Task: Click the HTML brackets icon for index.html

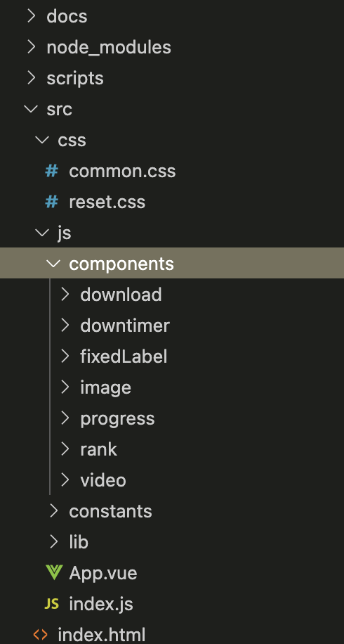Action: click(x=40, y=635)
